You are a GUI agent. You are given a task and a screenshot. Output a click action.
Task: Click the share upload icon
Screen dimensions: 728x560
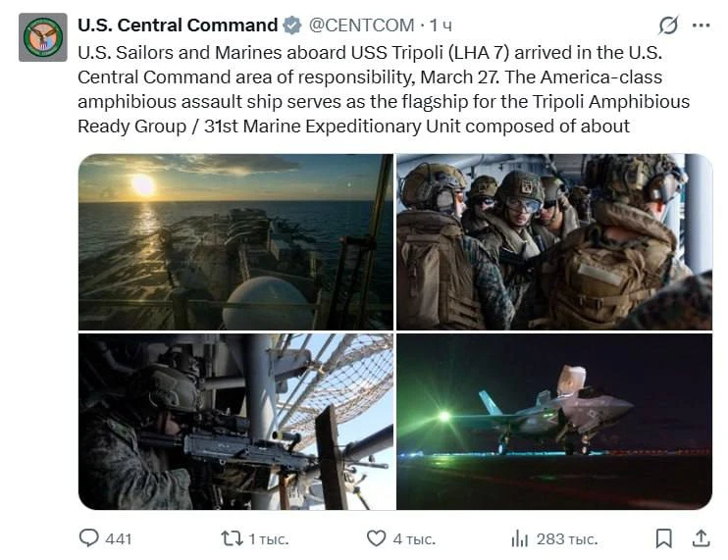coord(702,537)
